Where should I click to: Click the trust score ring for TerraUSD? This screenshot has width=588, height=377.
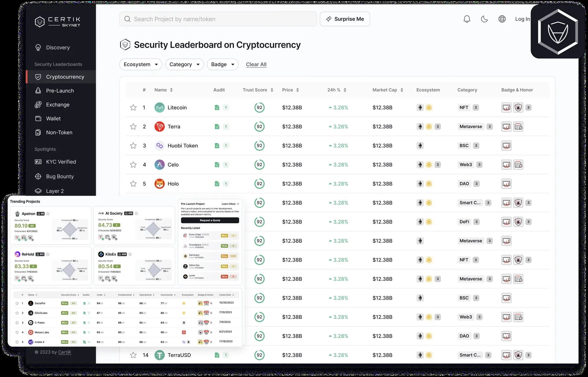pos(259,355)
